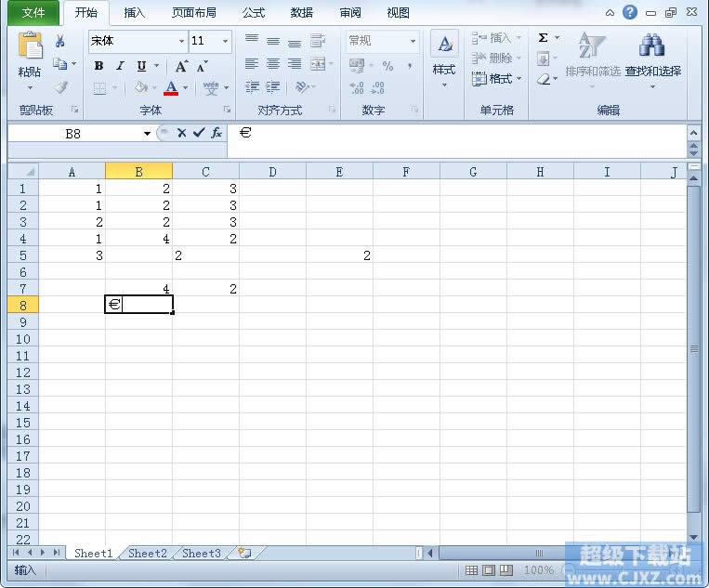709x588 pixels.
Task: Toggle Bold formatting
Action: pyautogui.click(x=98, y=66)
